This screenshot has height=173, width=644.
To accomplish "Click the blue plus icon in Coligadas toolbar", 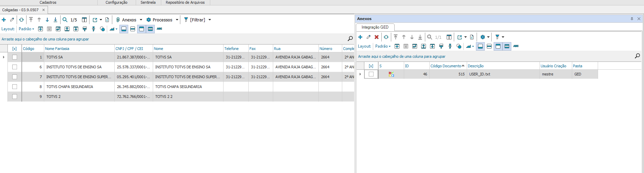I will [4, 20].
